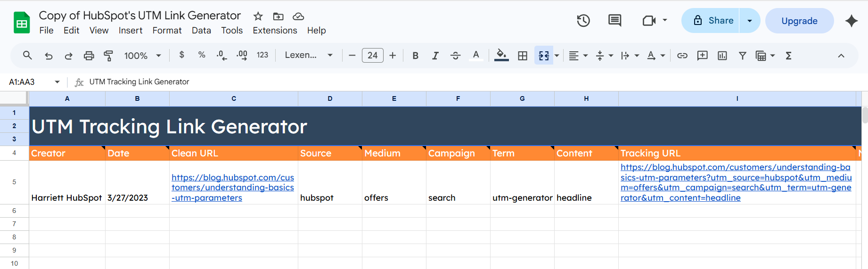The image size is (868, 269).
Task: Open version history clock icon
Action: 583,21
